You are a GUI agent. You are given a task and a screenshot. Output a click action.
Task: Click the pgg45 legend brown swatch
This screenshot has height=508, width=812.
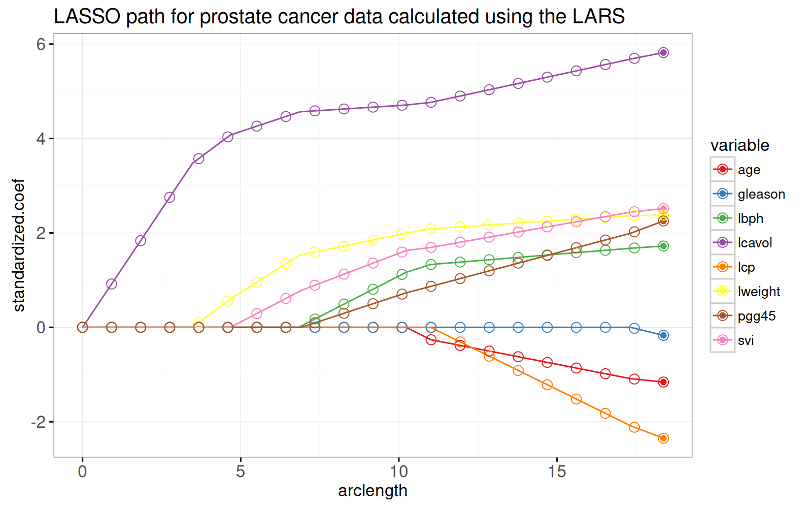click(x=723, y=315)
